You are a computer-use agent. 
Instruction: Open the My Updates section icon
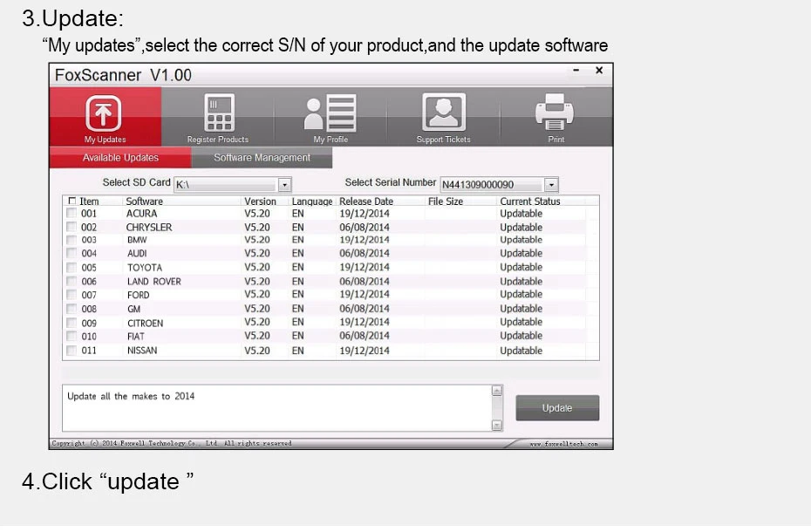[x=104, y=113]
